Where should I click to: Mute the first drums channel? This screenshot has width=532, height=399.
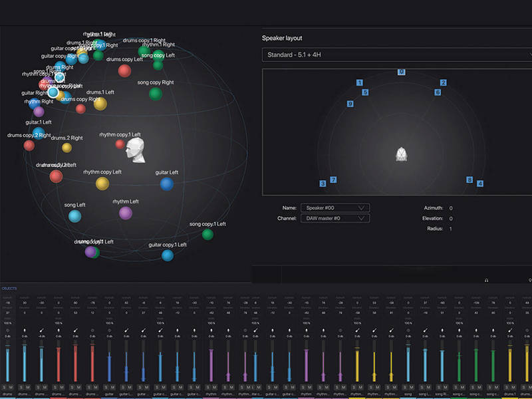[11, 386]
